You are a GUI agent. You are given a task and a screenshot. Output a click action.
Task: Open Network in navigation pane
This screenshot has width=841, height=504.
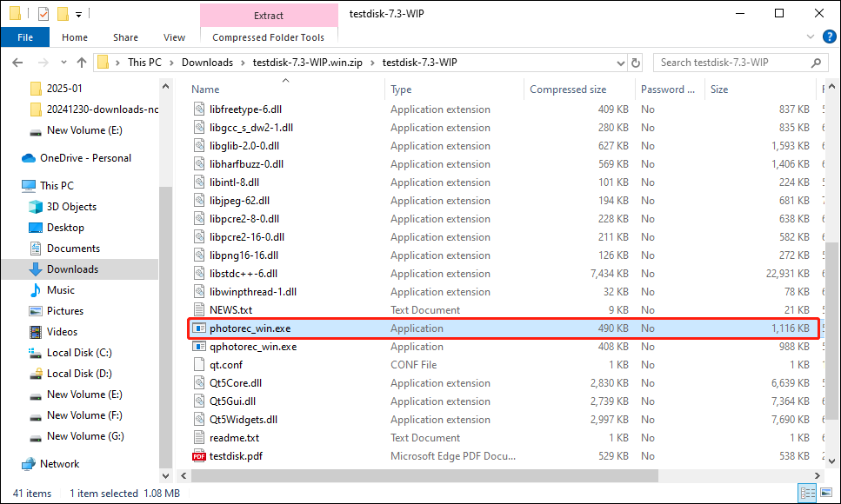(50, 464)
